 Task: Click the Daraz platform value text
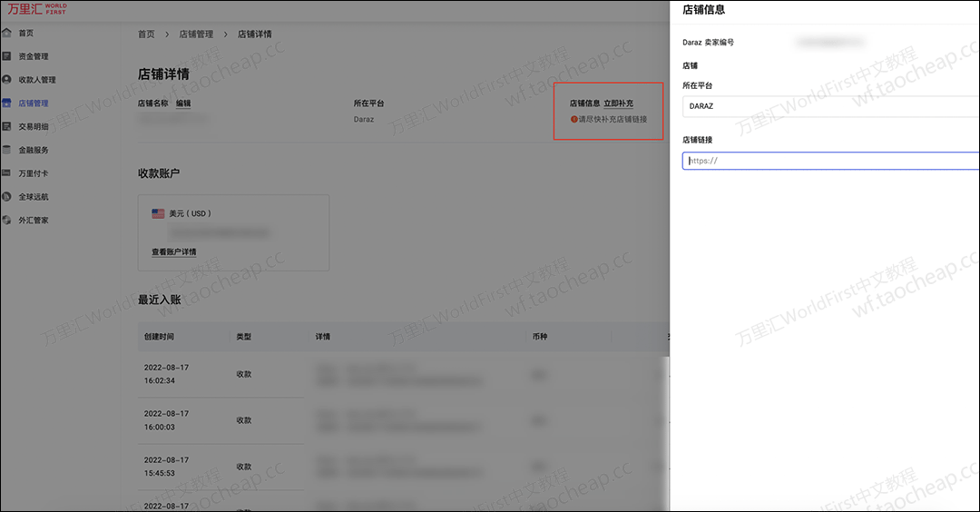(364, 120)
